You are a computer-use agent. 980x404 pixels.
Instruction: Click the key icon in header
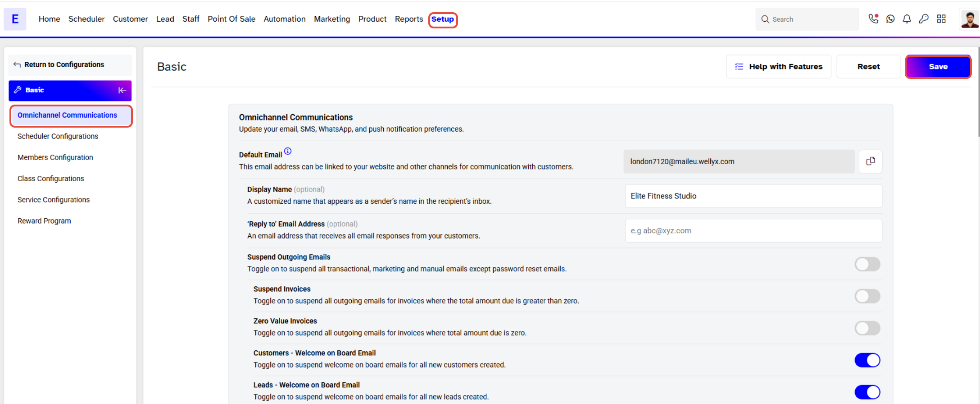(924, 19)
